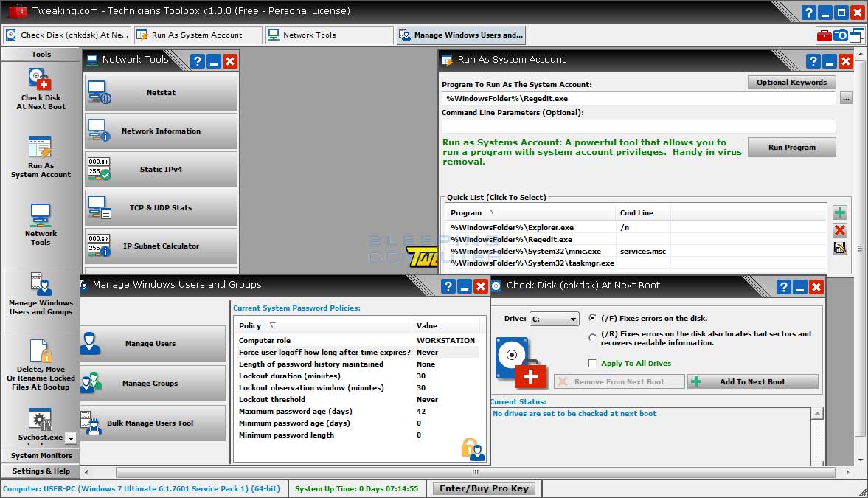Viewport: 868px width, 498px height.
Task: Select mmc.exe services.msc Quick List row
Action: point(636,251)
